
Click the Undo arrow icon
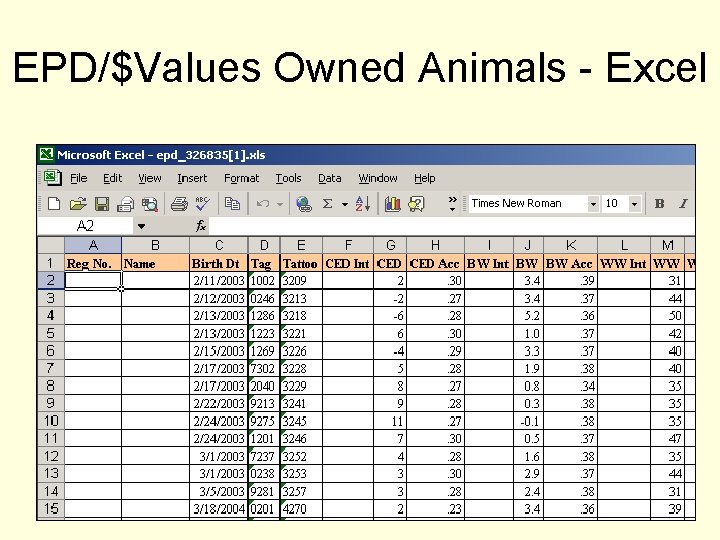(x=263, y=203)
